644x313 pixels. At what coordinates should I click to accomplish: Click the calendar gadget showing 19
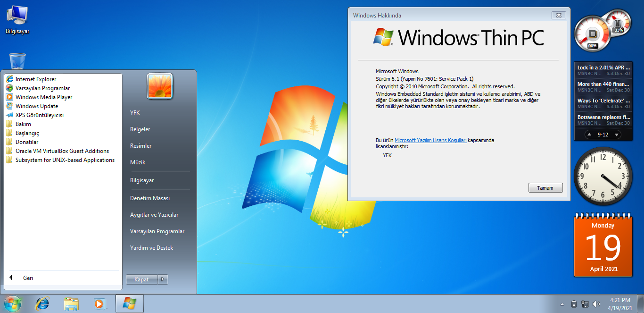(603, 245)
